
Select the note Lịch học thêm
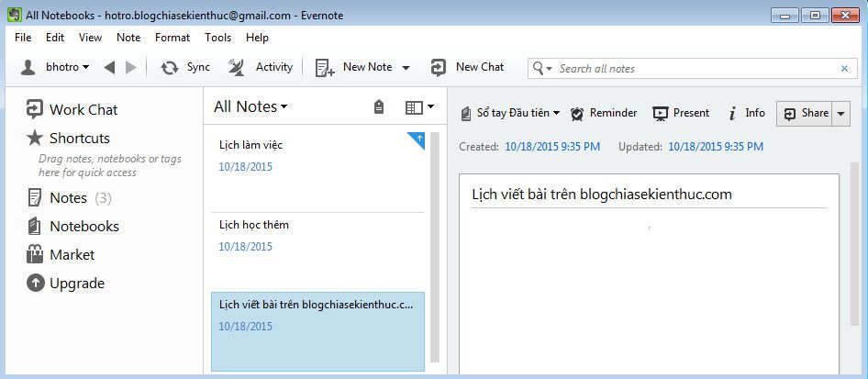point(317,252)
